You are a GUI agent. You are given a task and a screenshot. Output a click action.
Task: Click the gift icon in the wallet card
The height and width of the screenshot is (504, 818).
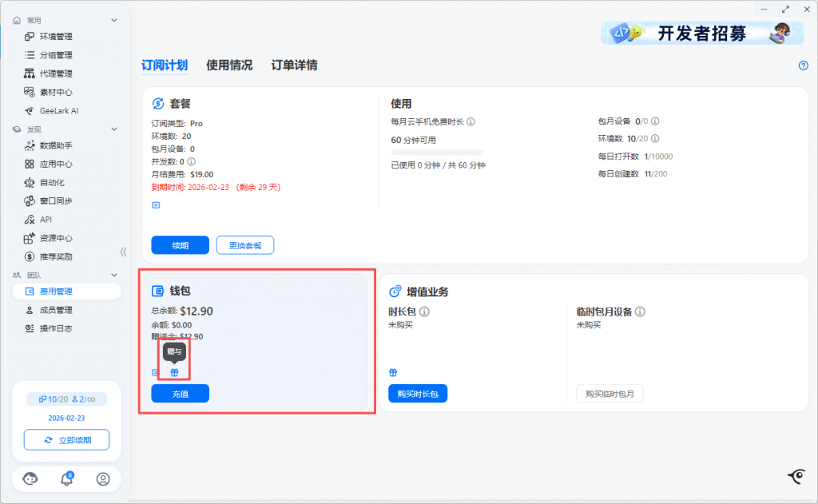pyautogui.click(x=175, y=372)
